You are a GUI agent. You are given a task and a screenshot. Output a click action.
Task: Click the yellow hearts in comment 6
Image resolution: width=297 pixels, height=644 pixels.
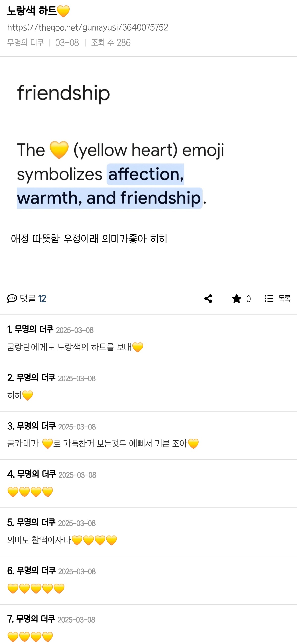point(36,588)
